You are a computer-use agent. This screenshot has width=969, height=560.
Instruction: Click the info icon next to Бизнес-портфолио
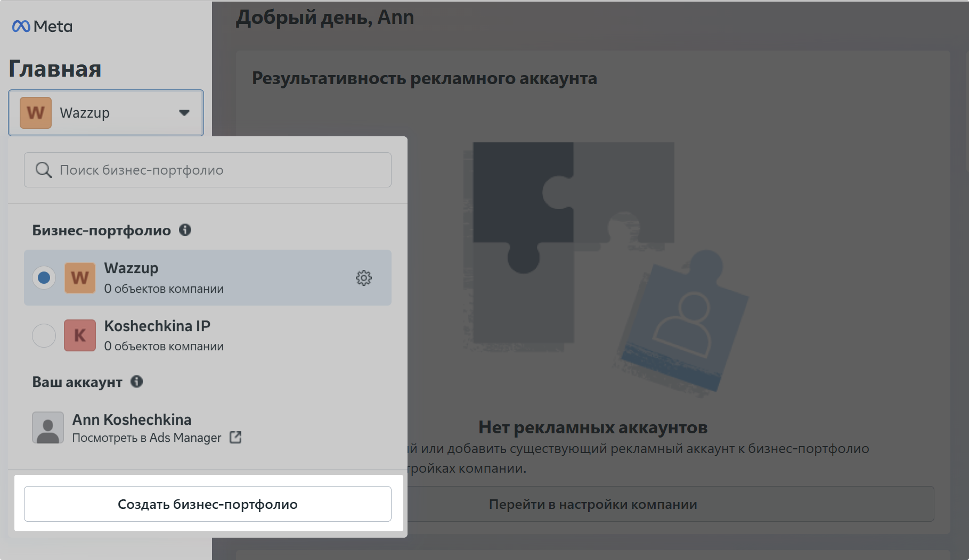[x=185, y=230]
